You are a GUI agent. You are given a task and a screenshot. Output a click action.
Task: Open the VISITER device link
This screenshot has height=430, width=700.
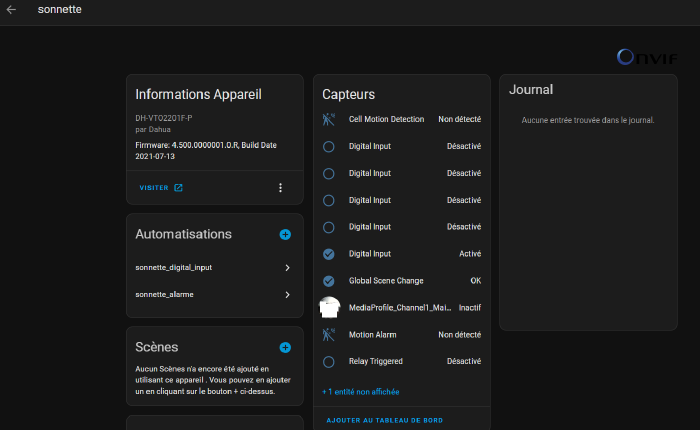[x=161, y=188]
